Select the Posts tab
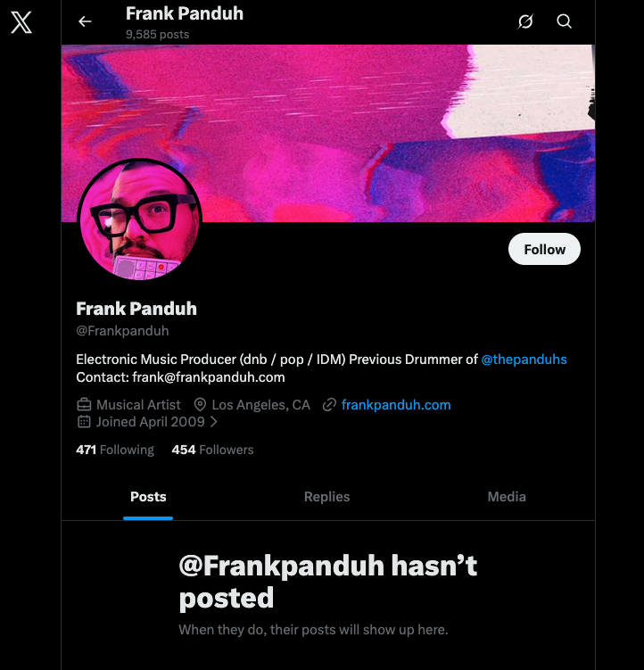Screen dimensions: 644x670 (x=148, y=497)
